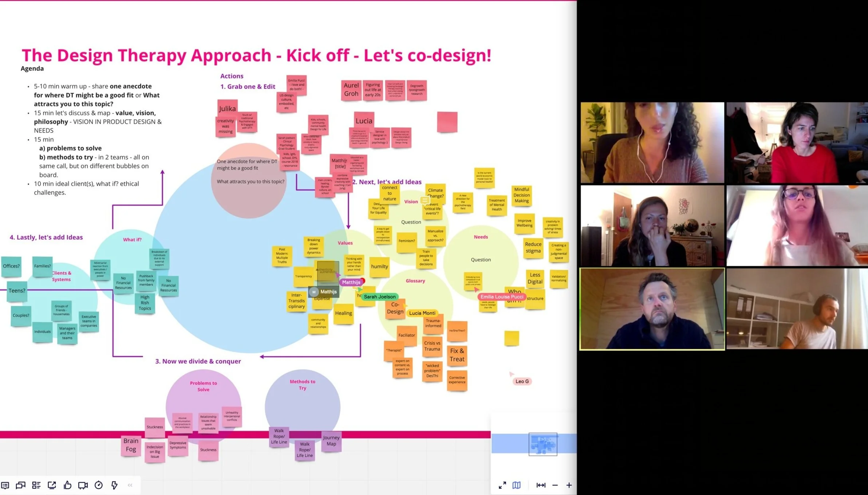Screen dimensions: 868x495
Task: Click the fit-to-screen icon near the zoom controls
Action: tap(541, 485)
